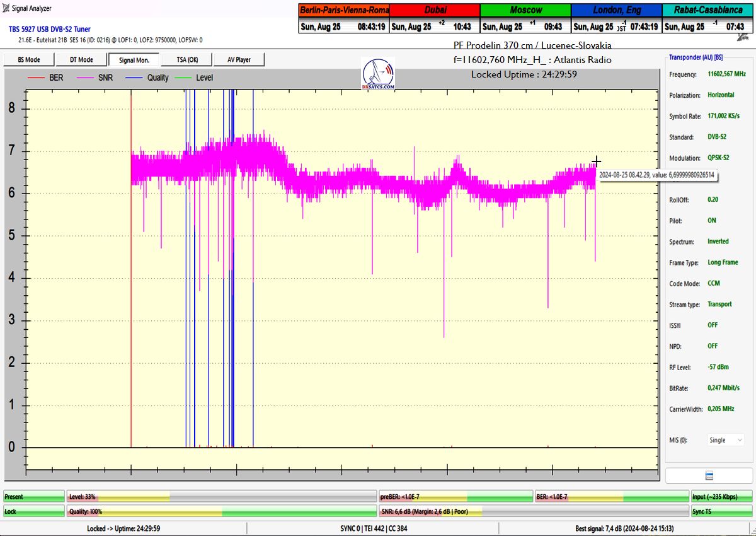
Task: Click the Sync TS status indicator
Action: [721, 511]
